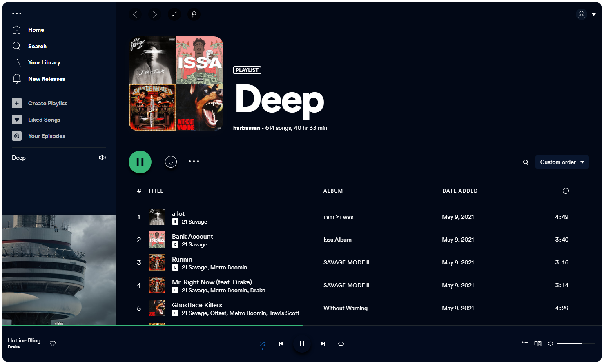Open the three-dot app menu in sidebar
The height and width of the screenshot is (364, 604).
[17, 13]
